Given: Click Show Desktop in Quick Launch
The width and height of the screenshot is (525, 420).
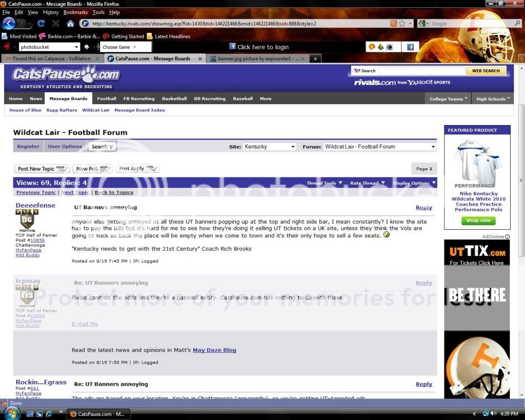Looking at the screenshot, I should pyautogui.click(x=30, y=414).
